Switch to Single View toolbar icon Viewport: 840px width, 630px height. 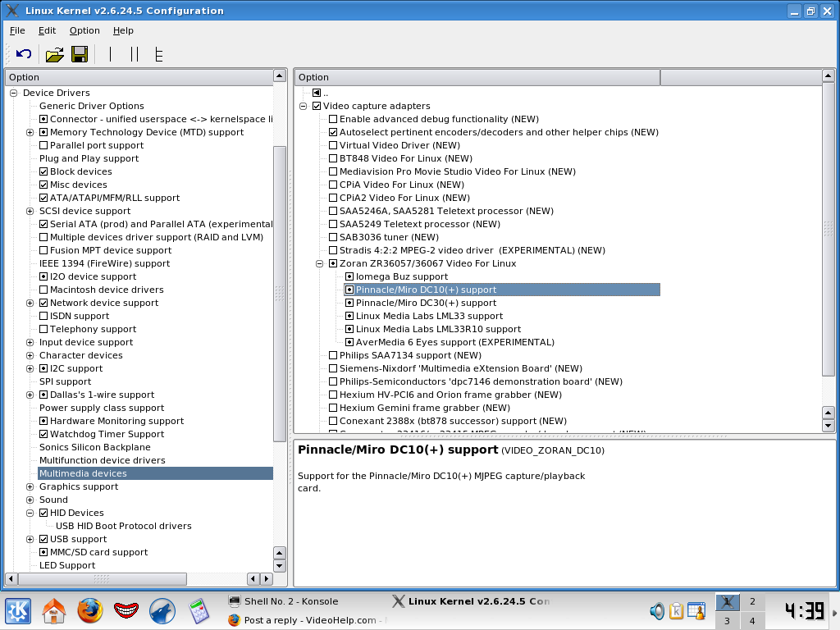110,54
